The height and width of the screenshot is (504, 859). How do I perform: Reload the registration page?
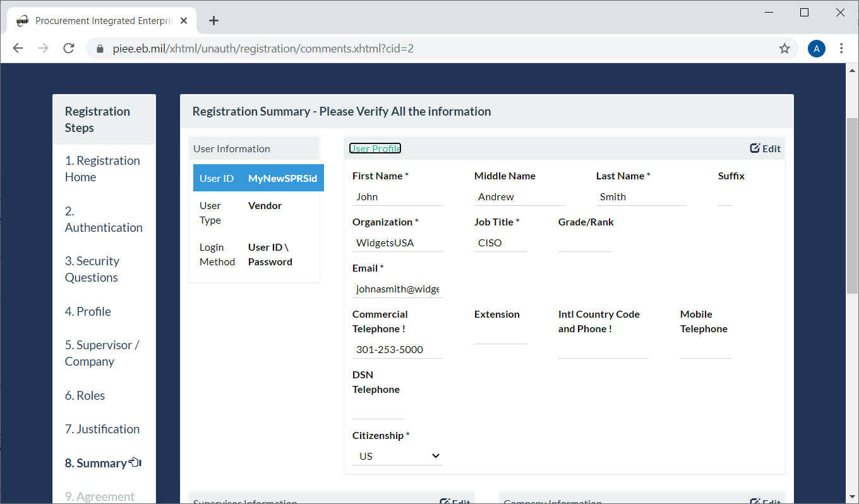(x=68, y=48)
